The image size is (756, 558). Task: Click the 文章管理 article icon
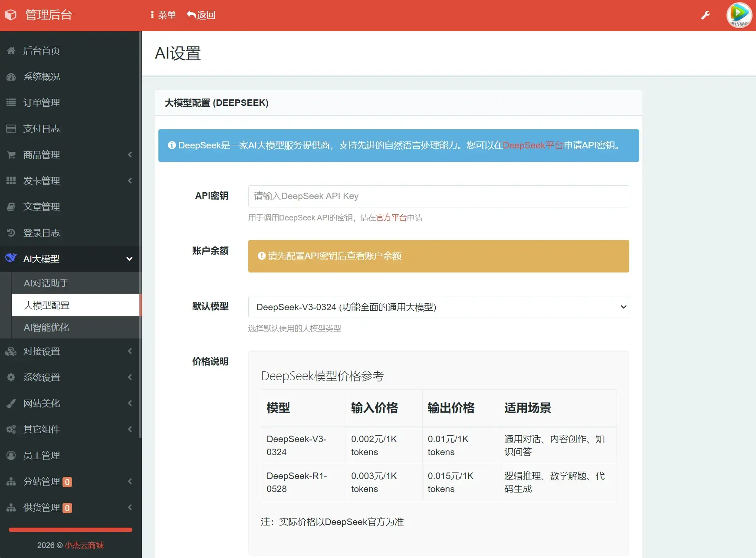click(x=11, y=207)
